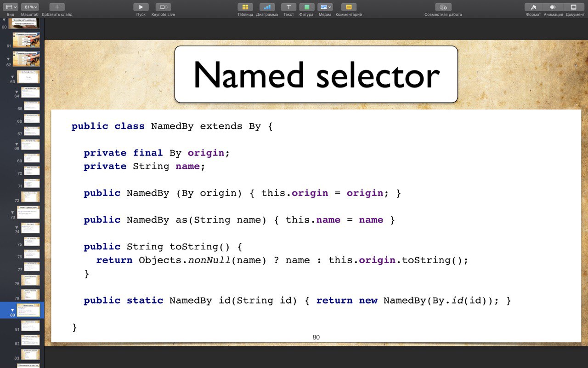Select slide 63 thumbnail
Screen dimensions: 588x368
pos(28,76)
